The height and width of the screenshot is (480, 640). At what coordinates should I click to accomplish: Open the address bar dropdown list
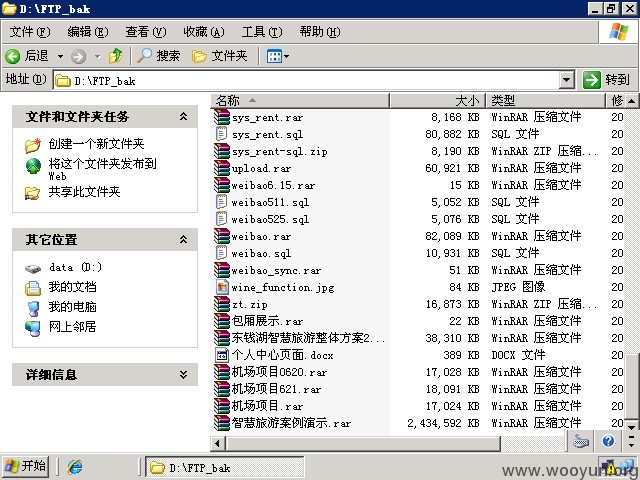[567, 80]
